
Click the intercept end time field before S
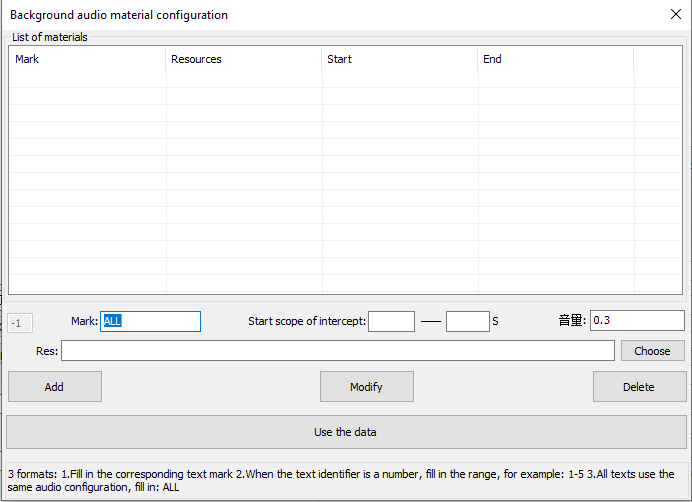pyautogui.click(x=467, y=321)
